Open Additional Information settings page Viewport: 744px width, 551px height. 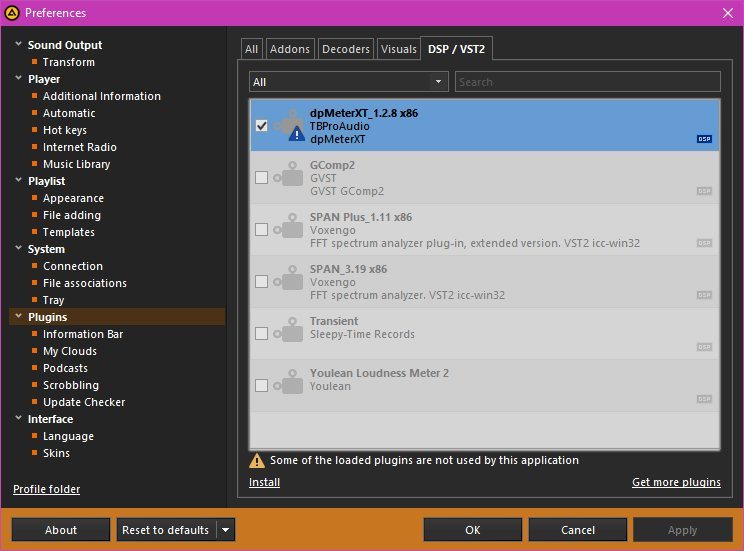pyautogui.click(x=102, y=96)
